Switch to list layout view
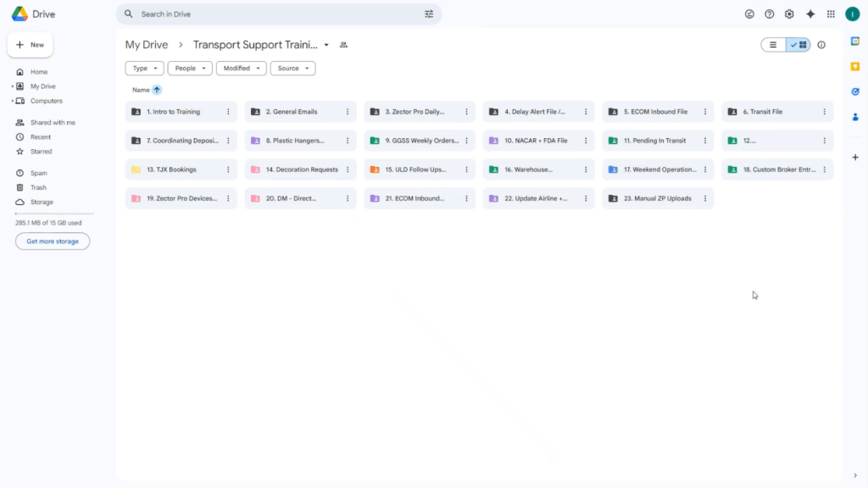Image resolution: width=868 pixels, height=488 pixels. pyautogui.click(x=773, y=45)
